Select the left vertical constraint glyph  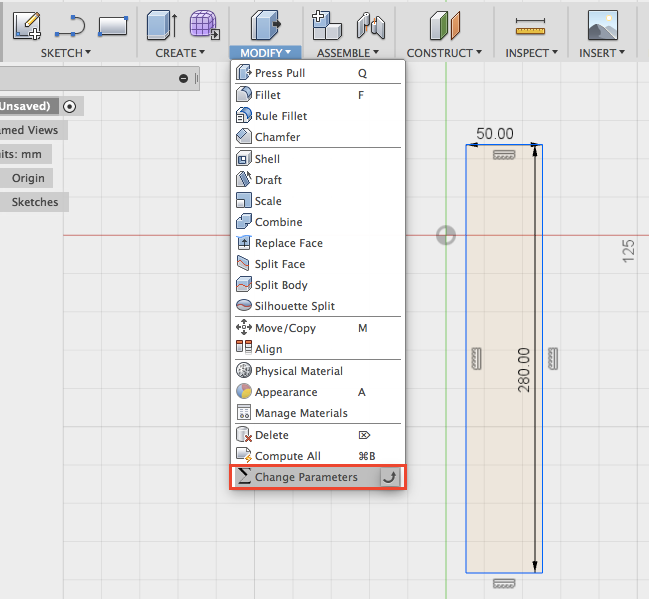(476, 358)
